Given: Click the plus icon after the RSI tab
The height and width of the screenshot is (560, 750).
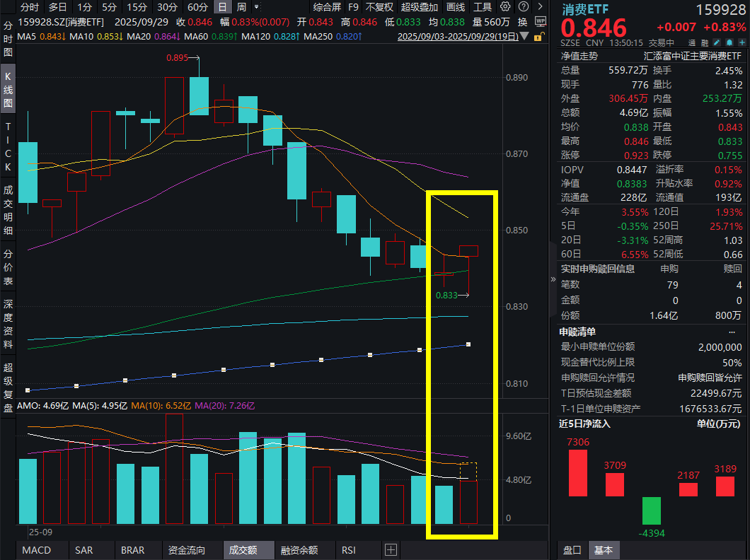Looking at the screenshot, I should coord(390,548).
